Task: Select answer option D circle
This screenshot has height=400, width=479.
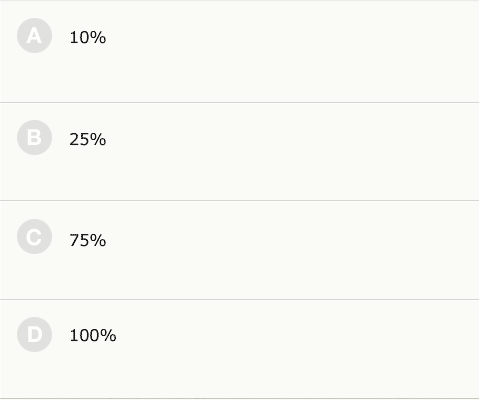Action: [34, 334]
